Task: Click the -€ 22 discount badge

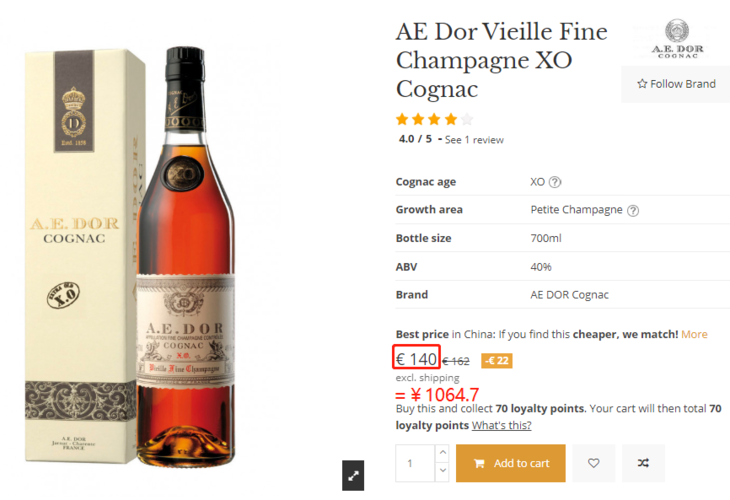Action: (497, 361)
